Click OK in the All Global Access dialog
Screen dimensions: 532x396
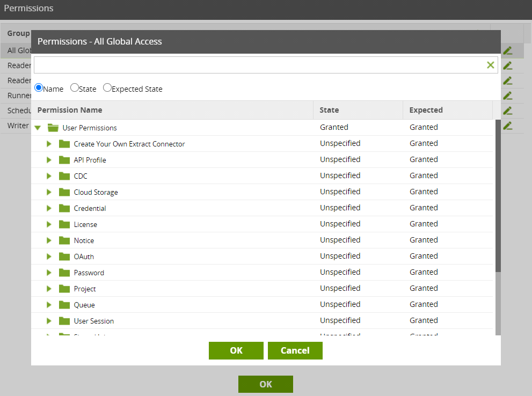point(236,350)
